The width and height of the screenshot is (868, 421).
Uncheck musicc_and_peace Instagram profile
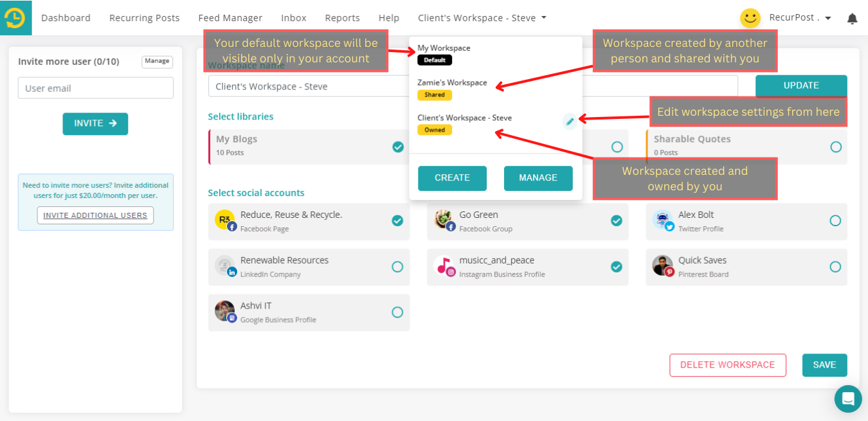coord(617,266)
